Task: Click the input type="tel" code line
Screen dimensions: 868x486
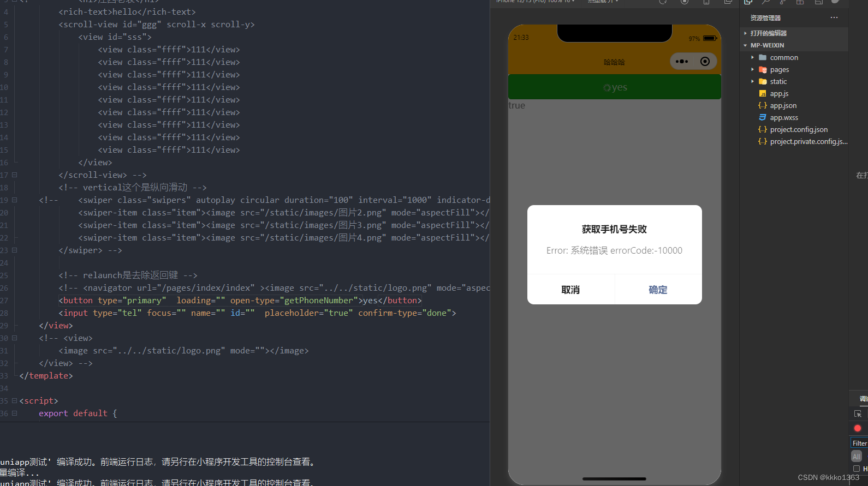Action: click(257, 313)
